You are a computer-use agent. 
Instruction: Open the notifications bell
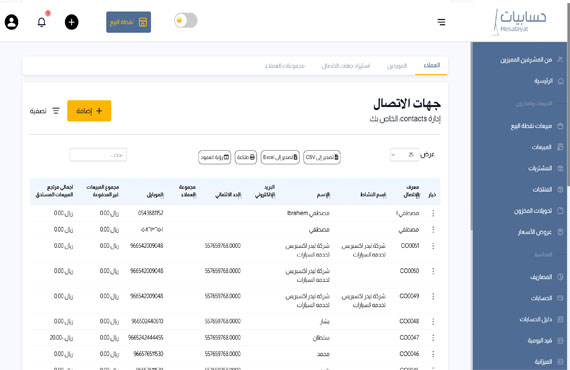point(42,22)
